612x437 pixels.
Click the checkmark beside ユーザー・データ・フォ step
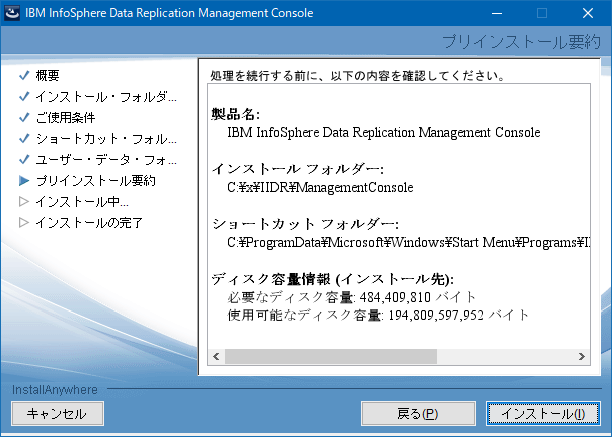[24, 160]
